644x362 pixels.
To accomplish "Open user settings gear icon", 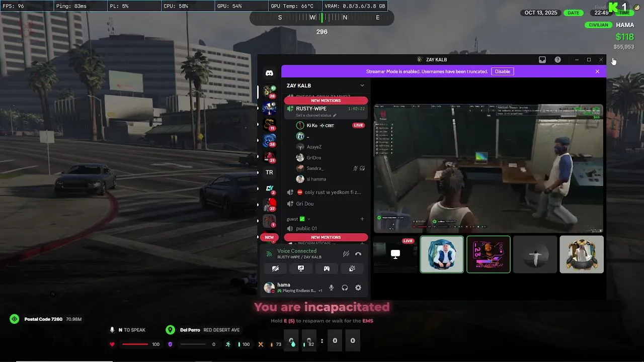I will [x=358, y=288].
